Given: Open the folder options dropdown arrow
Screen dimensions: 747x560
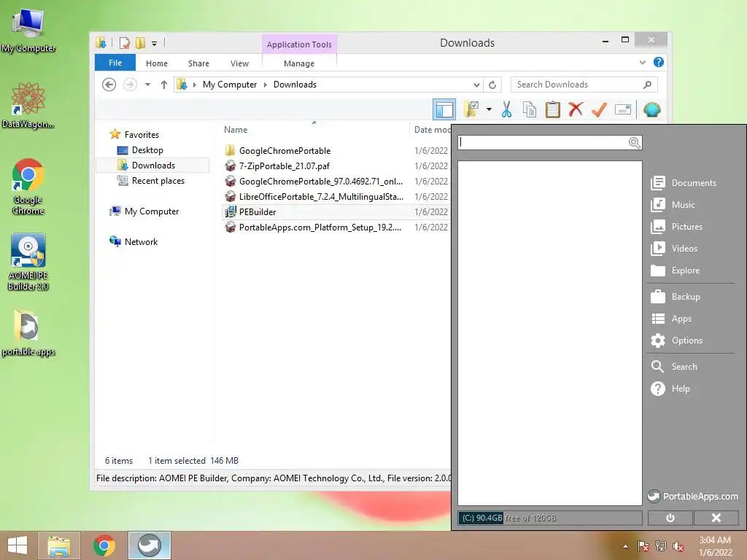Looking at the screenshot, I should tap(489, 109).
